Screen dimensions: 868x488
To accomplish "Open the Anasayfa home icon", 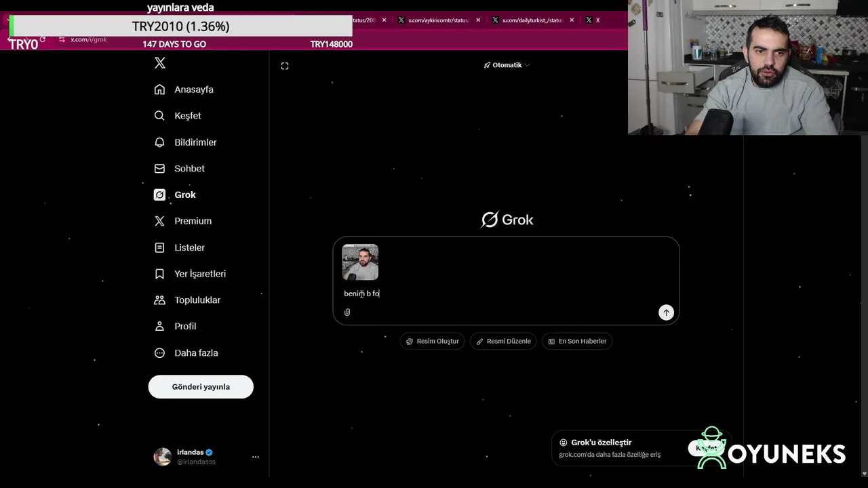I will pos(159,89).
